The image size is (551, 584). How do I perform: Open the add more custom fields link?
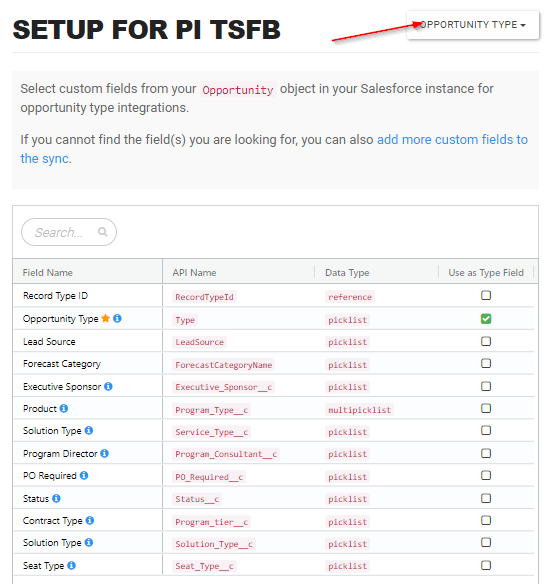tap(274, 149)
